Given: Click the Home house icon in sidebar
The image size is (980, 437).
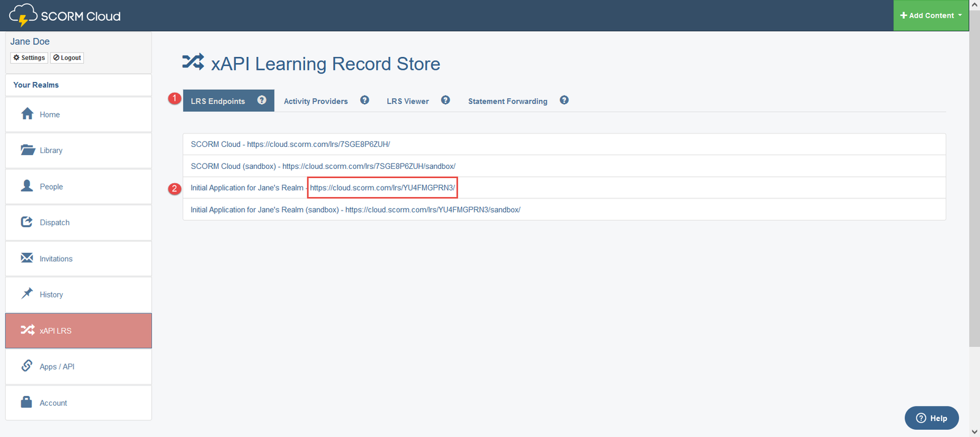Looking at the screenshot, I should 27,114.
